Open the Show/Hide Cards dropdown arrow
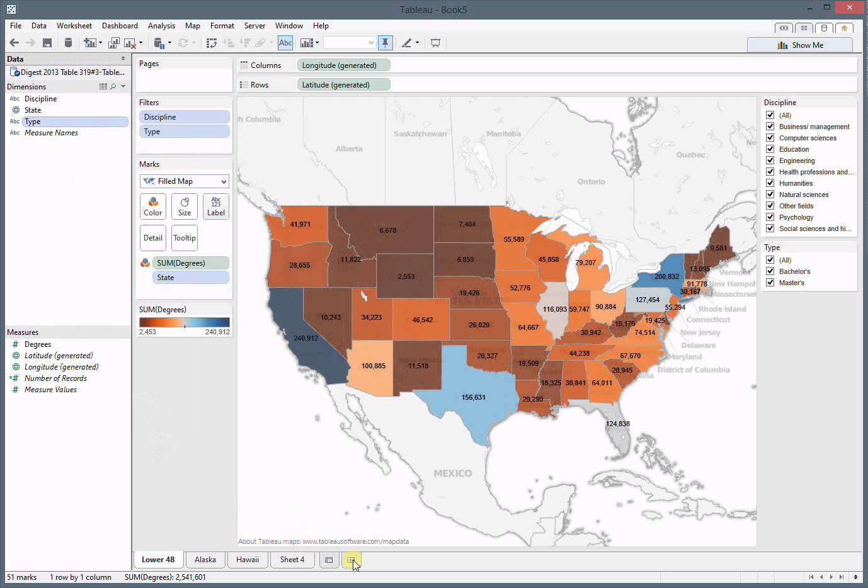 click(317, 43)
